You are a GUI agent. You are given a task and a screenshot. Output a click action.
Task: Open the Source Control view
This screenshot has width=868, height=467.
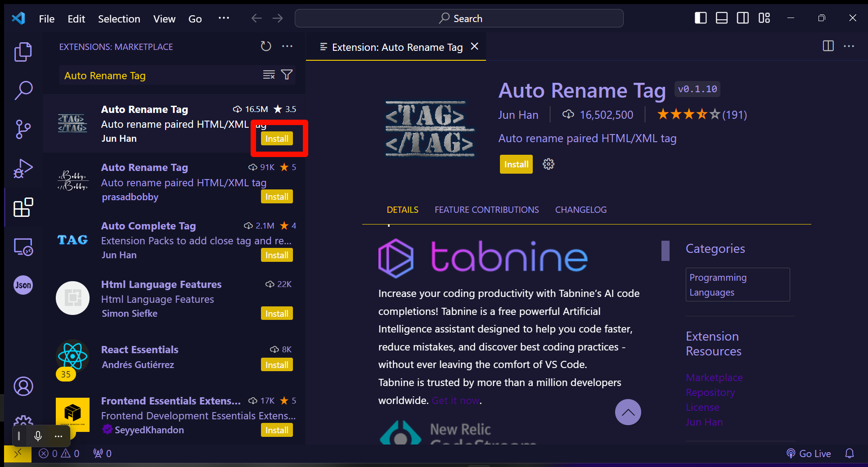23,130
